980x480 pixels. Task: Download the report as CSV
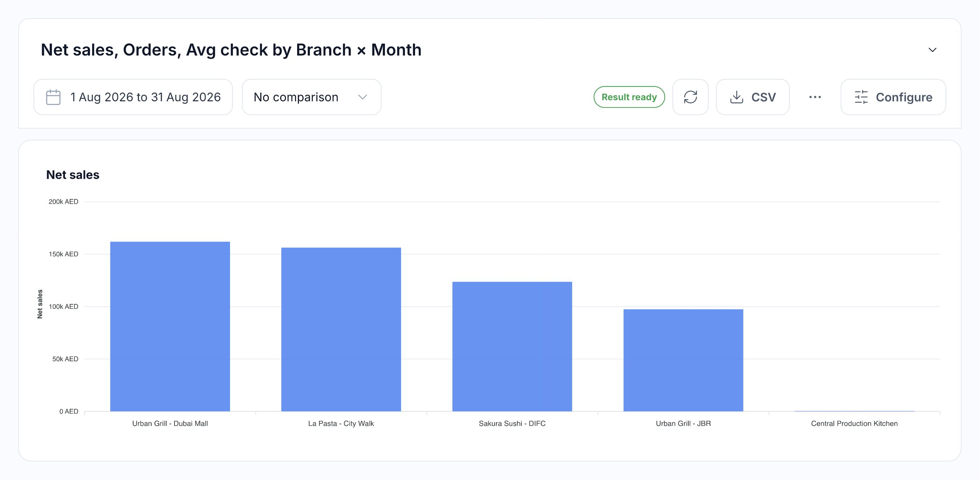click(x=753, y=97)
